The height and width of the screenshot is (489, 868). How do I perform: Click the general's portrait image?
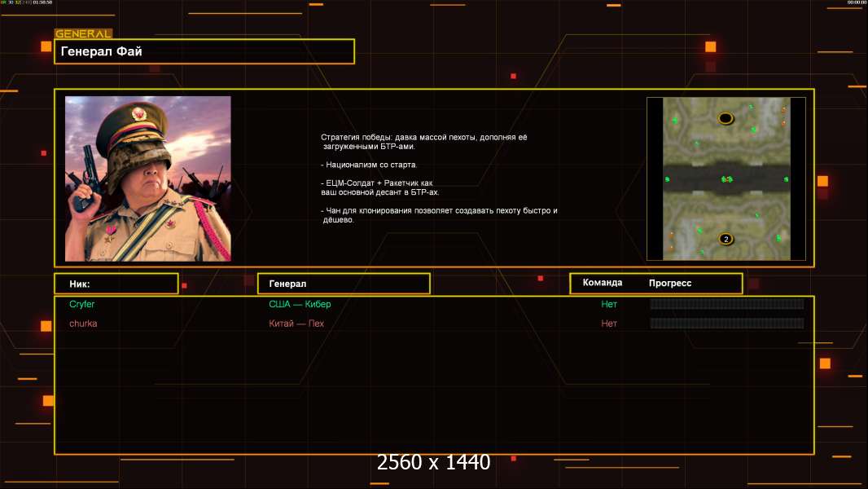click(x=148, y=178)
